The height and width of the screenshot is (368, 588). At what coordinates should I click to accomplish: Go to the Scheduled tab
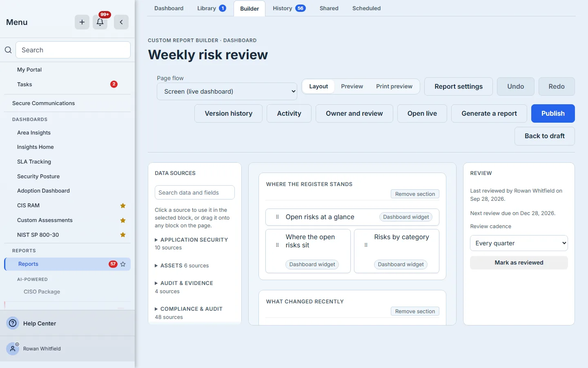(x=366, y=8)
